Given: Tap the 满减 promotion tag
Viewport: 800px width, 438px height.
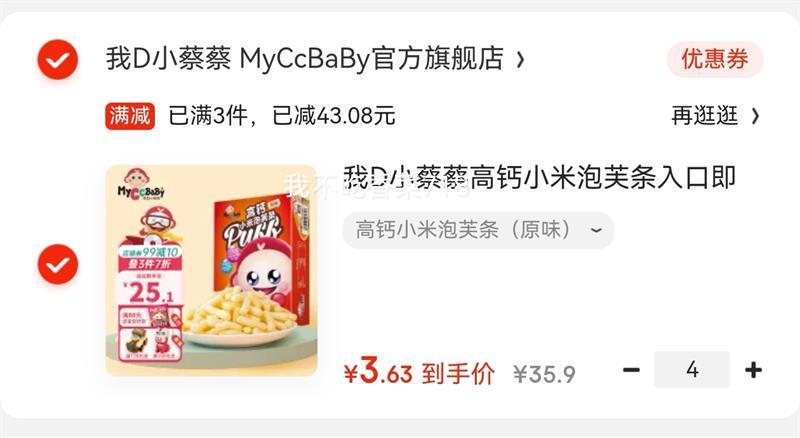Looking at the screenshot, I should tap(130, 116).
